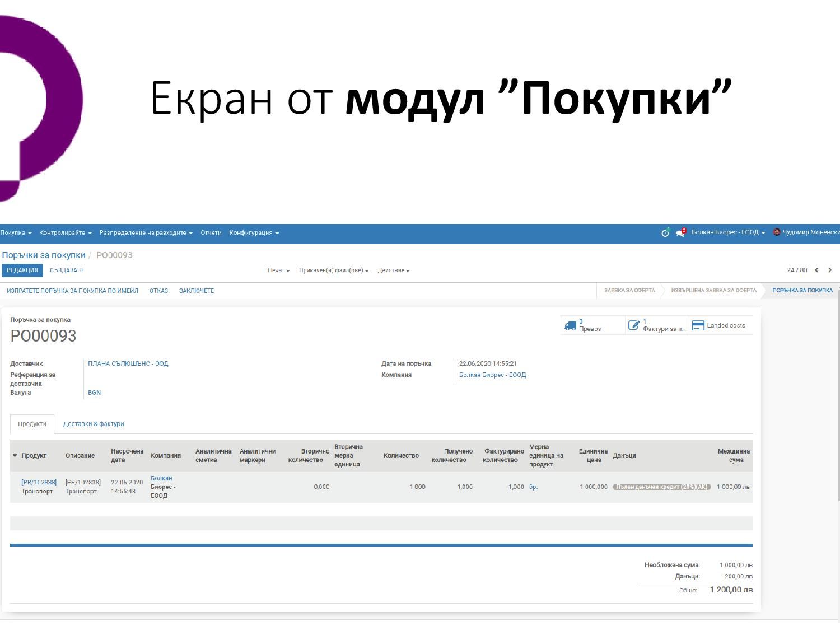Click the ОТКАЗ cancel button
Screen dimensions: 840x630
pos(158,291)
